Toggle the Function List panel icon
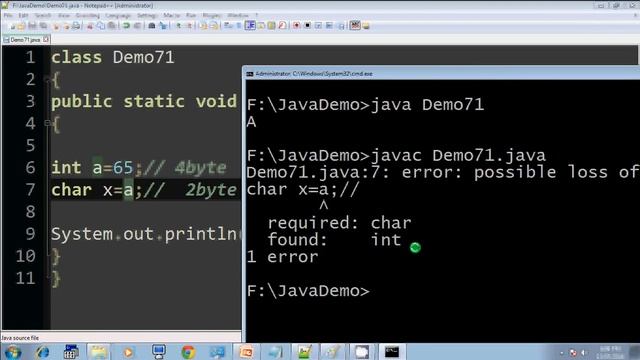The height and width of the screenshot is (360, 640). (282, 26)
